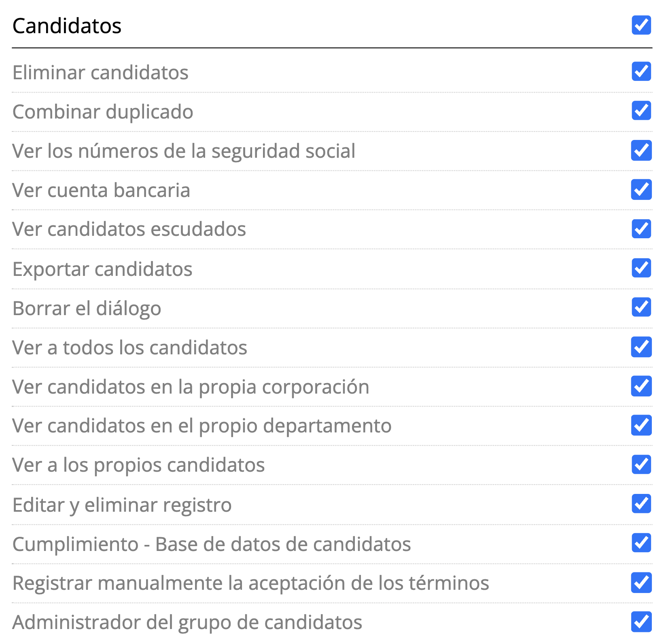Disable Ver candidatos en el propio departamento
Screen dimensions: 666x644
click(641, 425)
